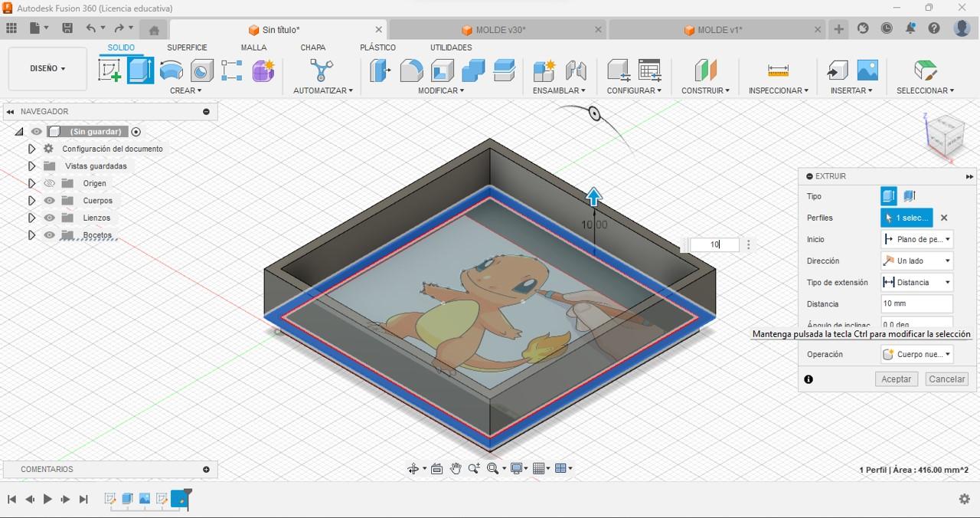The width and height of the screenshot is (980, 518).
Task: Click the Home tab icon
Action: coord(154,31)
